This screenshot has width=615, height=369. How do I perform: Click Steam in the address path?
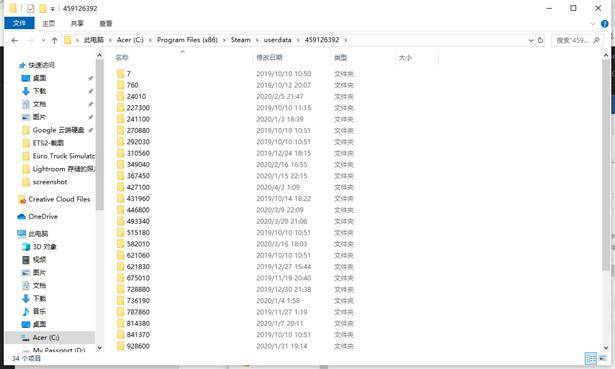coord(240,40)
